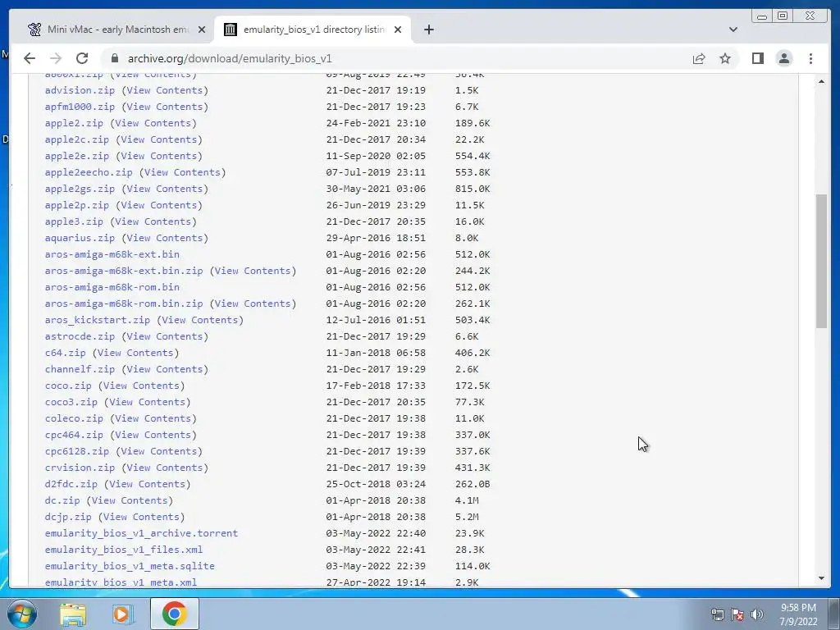840x630 pixels.
Task: Download apfm1000.zip file
Action: coord(80,107)
